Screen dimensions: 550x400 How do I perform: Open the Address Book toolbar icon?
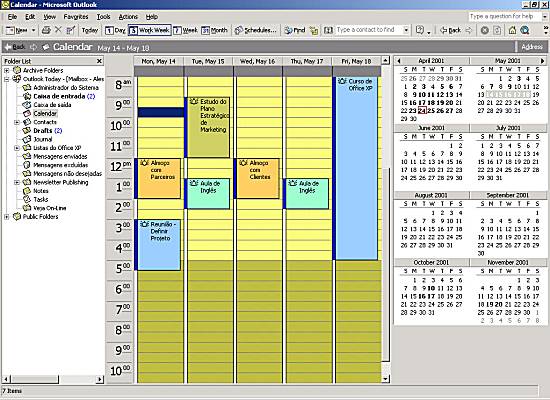point(328,31)
